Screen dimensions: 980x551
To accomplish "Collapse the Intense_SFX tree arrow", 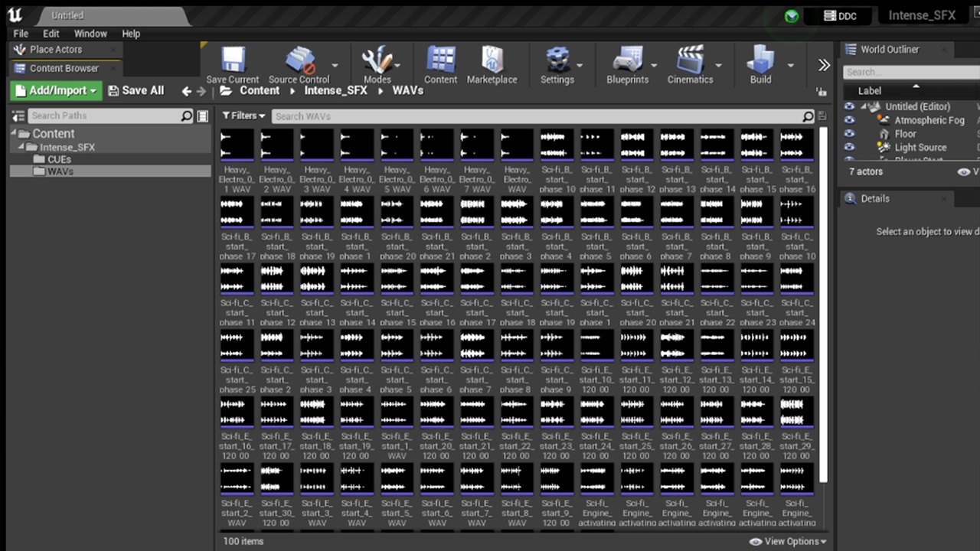I will pos(22,147).
